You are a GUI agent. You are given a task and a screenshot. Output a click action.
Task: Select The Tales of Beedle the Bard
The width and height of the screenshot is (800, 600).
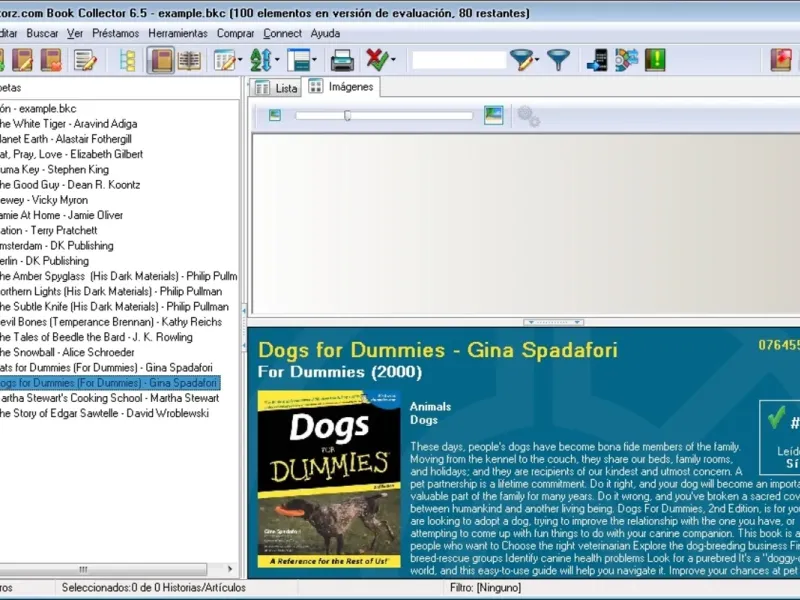[x=96, y=338]
